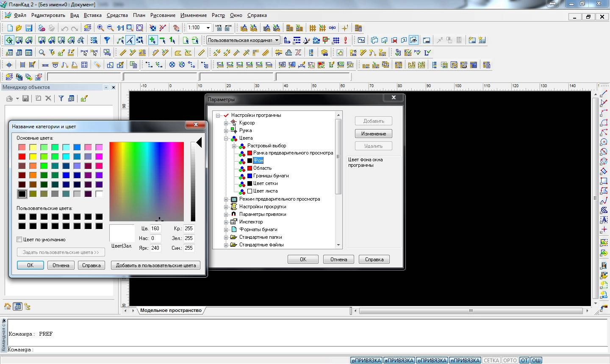Click the blue funnel filter icon in second toolbar row

pos(107,40)
